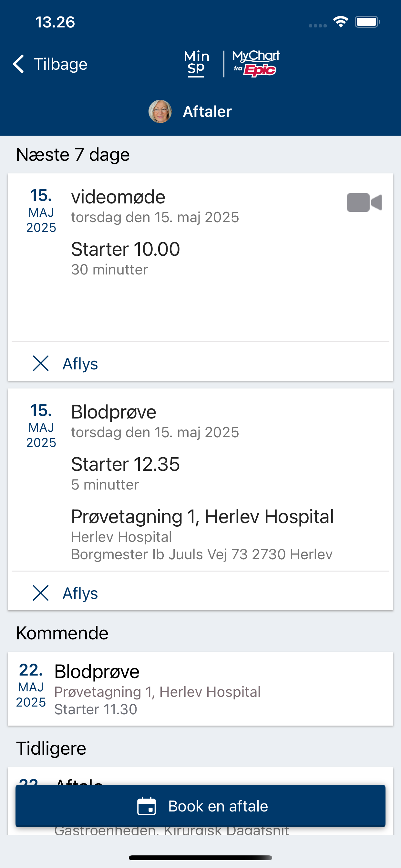Open the videomøde appointment title
Screen dimensions: 401x868
point(118,197)
